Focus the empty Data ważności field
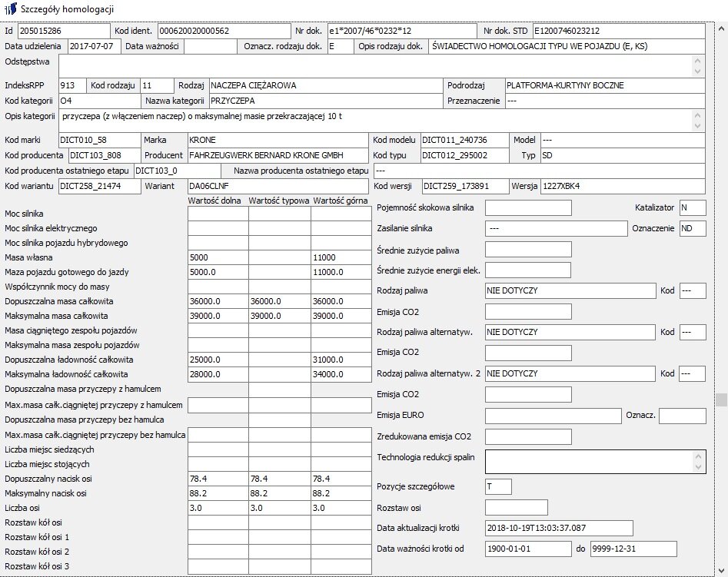Screen dimensions: 728x577 211,46
